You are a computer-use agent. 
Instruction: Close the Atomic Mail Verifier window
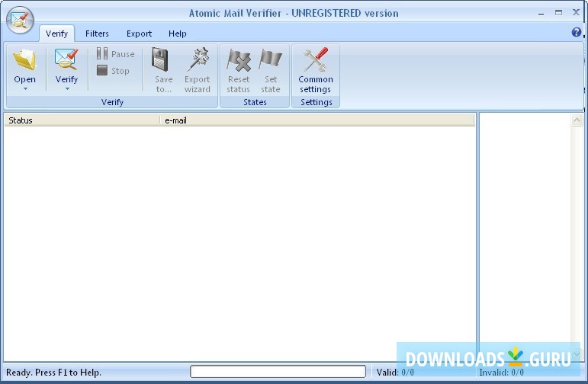click(576, 12)
